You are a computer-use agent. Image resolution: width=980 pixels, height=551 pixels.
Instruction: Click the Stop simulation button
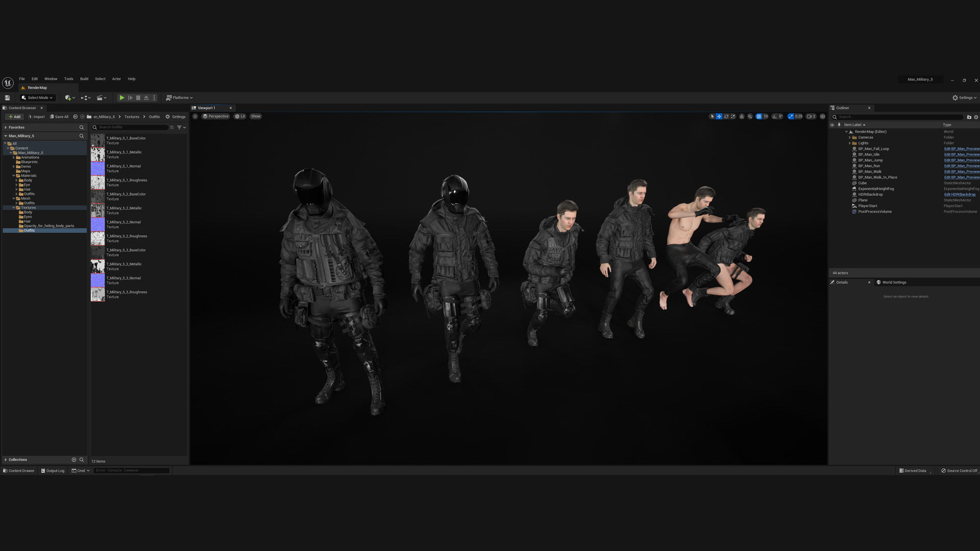pos(138,97)
